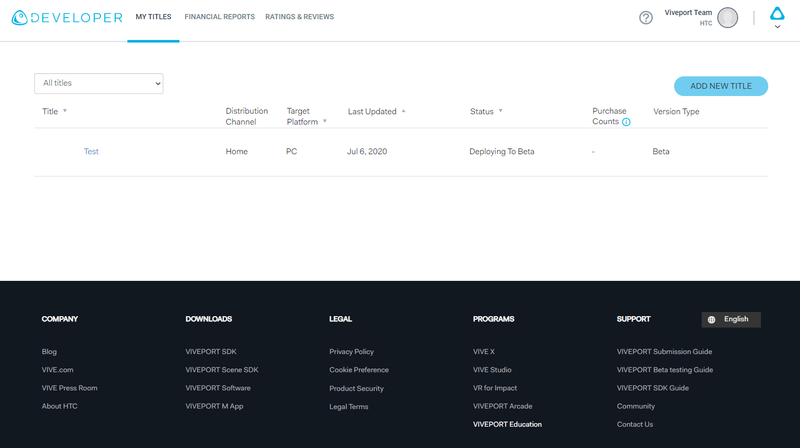Open the Privacy Policy link
This screenshot has width=800, height=448.
[352, 352]
